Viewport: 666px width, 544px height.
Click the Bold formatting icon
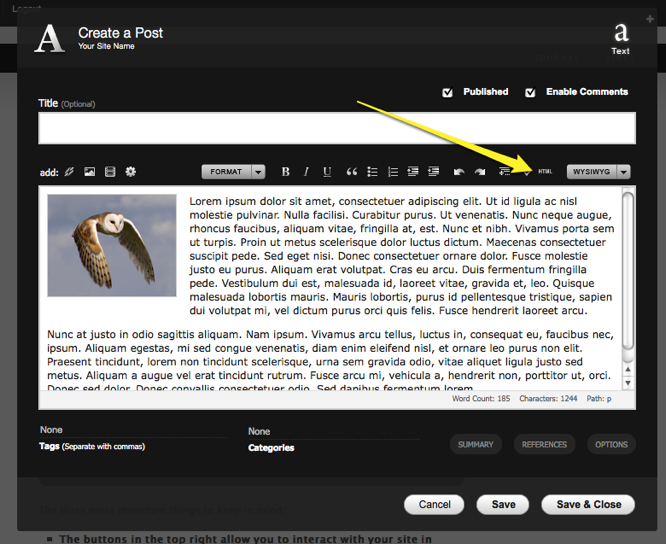[x=285, y=172]
